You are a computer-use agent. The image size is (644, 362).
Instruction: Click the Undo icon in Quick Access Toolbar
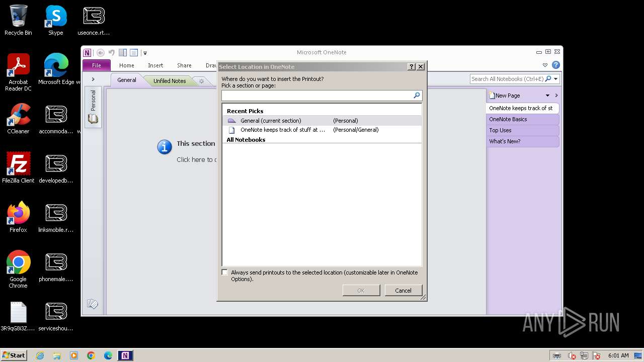(112, 52)
